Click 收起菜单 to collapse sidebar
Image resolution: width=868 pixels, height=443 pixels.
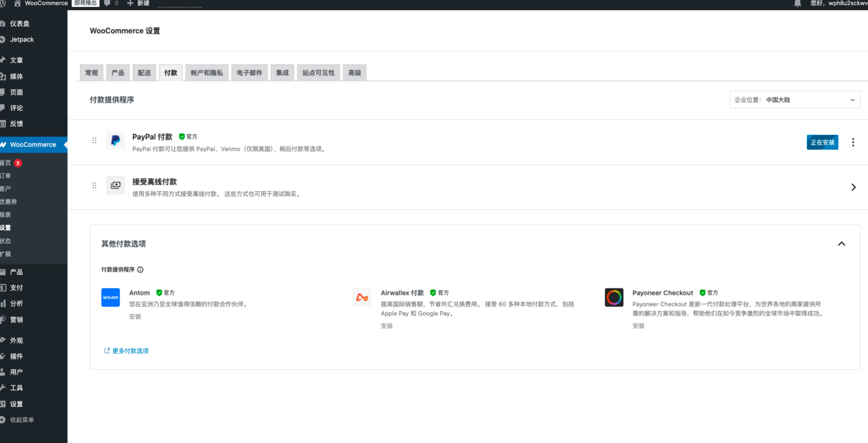point(21,420)
